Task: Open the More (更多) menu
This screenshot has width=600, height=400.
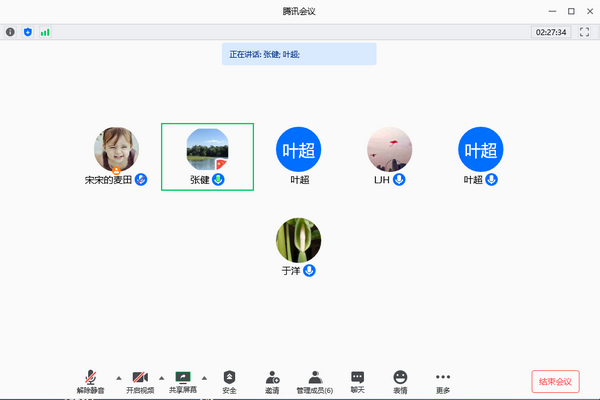Action: tap(443, 379)
